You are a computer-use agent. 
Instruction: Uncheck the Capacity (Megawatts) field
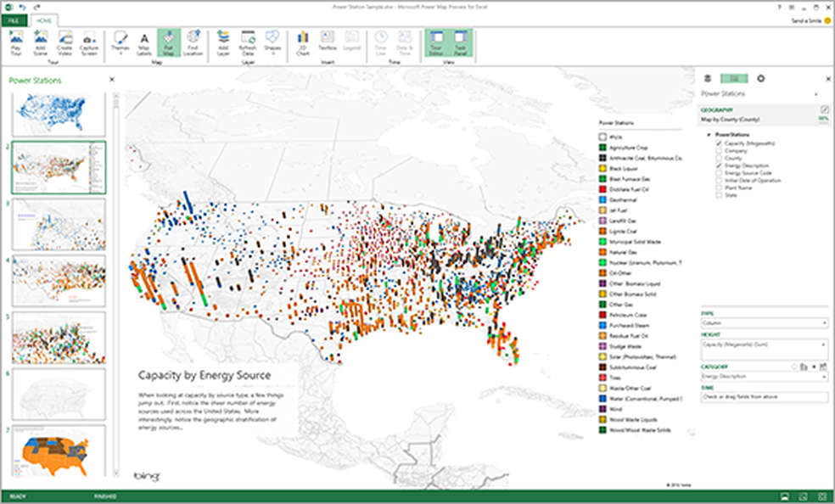coord(720,142)
